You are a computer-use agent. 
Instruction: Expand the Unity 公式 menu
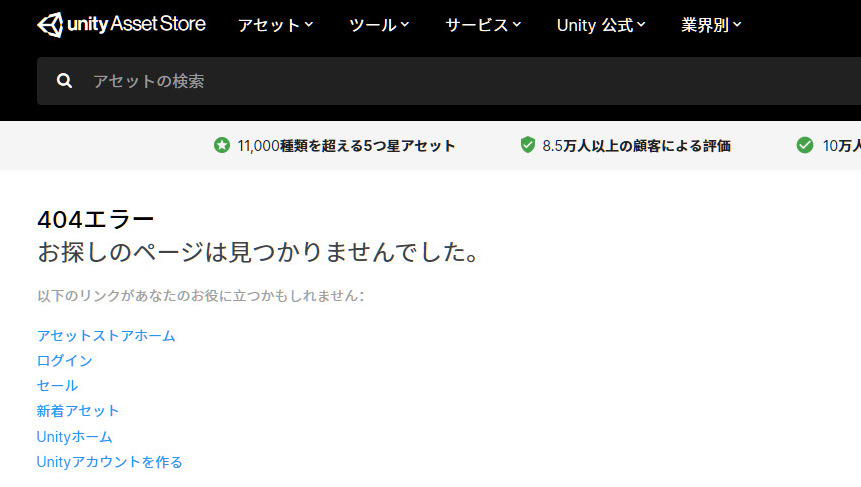601,25
